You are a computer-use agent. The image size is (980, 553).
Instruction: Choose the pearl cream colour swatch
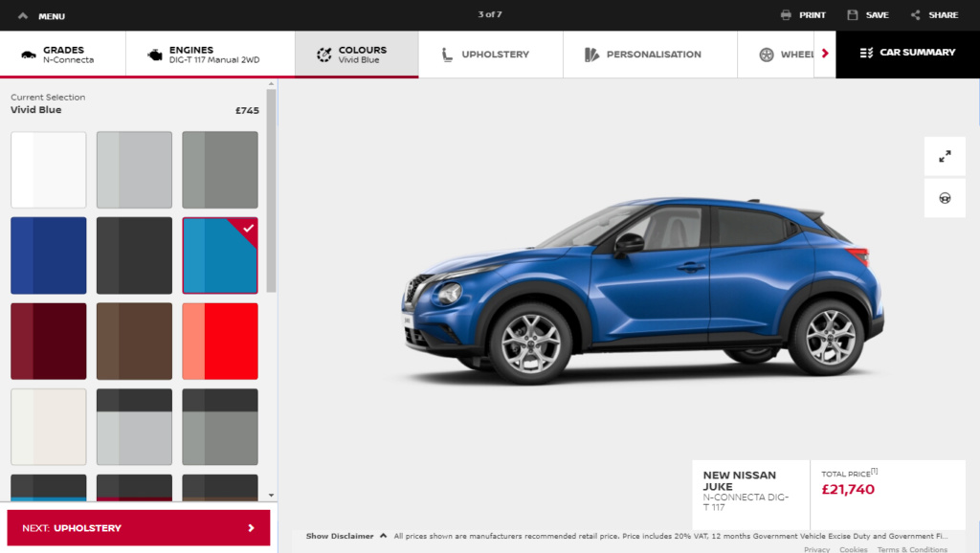tap(48, 427)
